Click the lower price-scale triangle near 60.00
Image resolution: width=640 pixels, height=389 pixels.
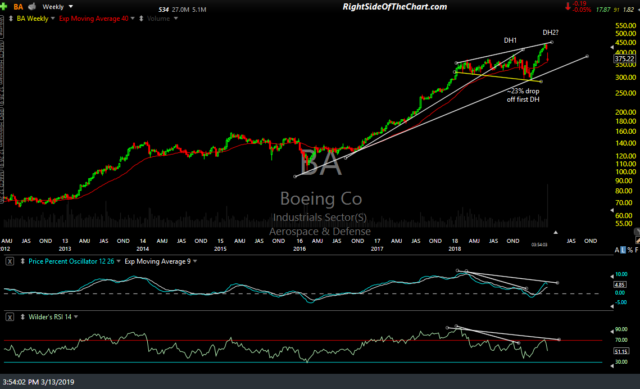pyautogui.click(x=612, y=211)
